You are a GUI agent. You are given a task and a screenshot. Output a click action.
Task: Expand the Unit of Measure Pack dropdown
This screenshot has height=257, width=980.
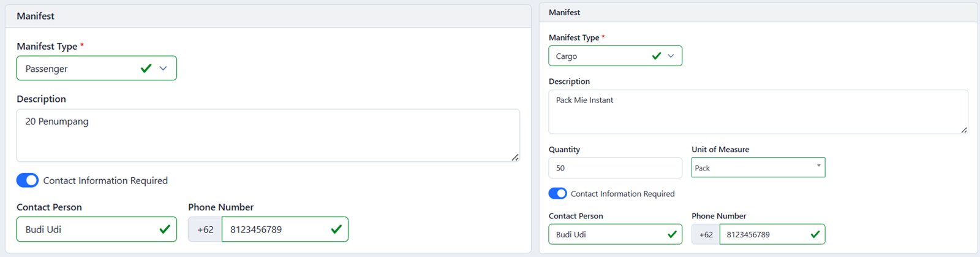pyautogui.click(x=818, y=166)
